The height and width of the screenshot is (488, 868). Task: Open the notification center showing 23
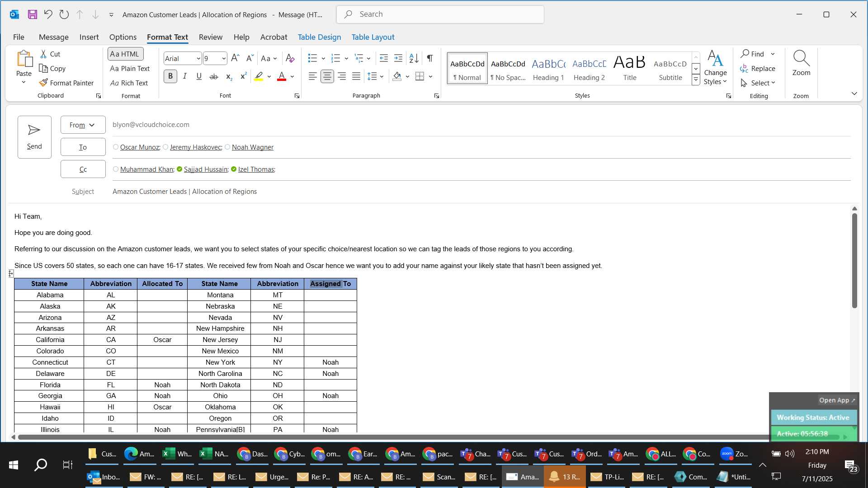[850, 466]
